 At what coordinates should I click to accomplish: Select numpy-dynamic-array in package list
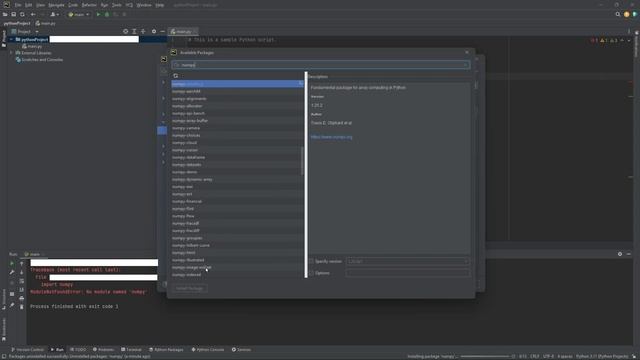[237, 180]
